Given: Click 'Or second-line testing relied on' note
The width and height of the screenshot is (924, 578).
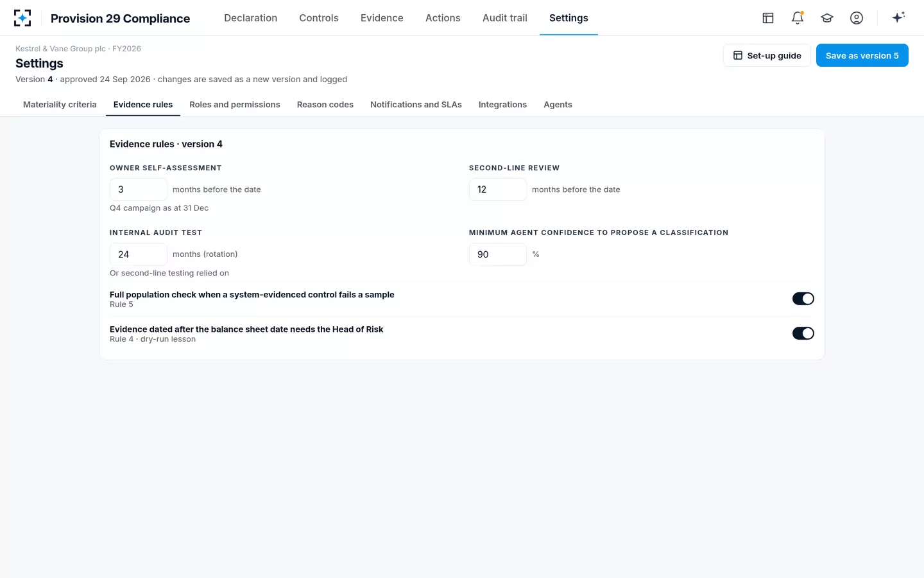Looking at the screenshot, I should 169,273.
